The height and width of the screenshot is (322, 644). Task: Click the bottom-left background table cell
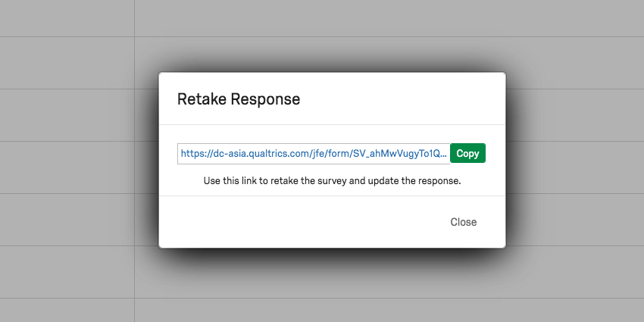point(67,310)
